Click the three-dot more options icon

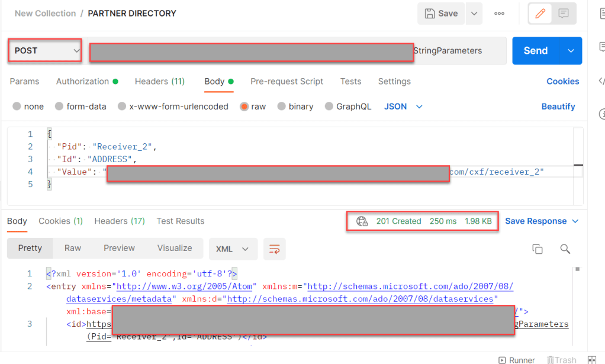pos(499,14)
